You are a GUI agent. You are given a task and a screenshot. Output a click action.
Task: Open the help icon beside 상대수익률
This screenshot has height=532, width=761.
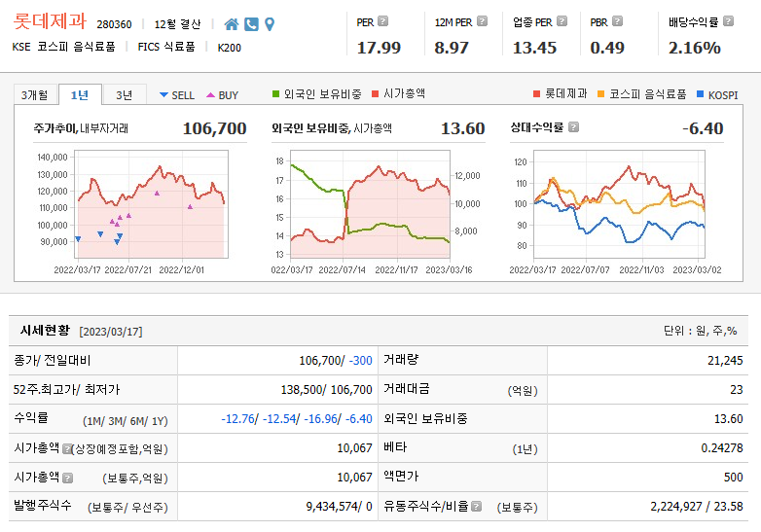573,127
